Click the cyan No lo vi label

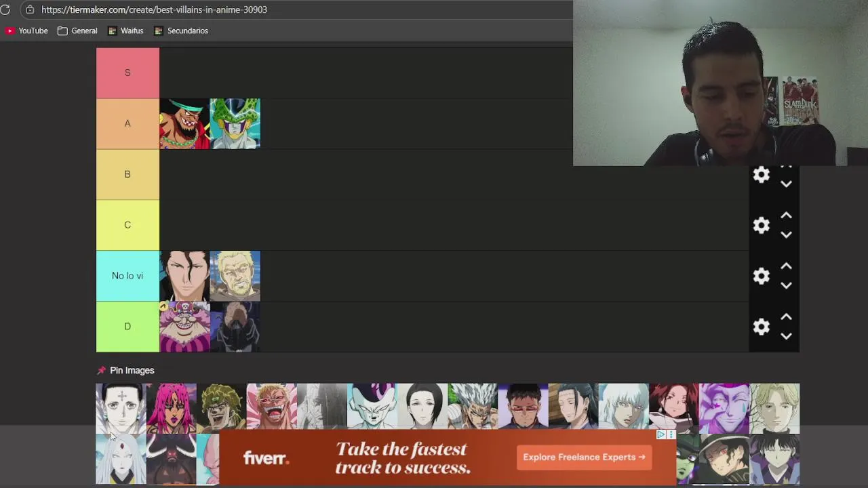tap(127, 276)
